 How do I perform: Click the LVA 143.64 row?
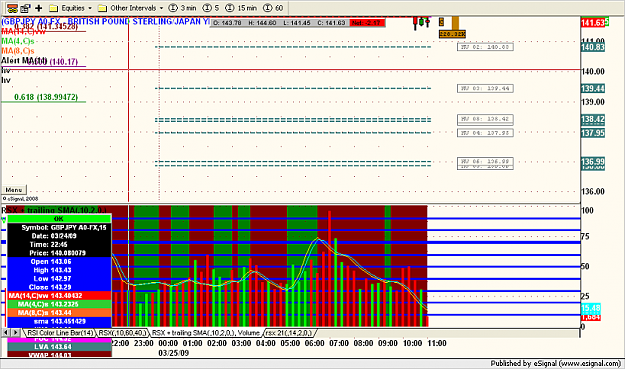59,347
